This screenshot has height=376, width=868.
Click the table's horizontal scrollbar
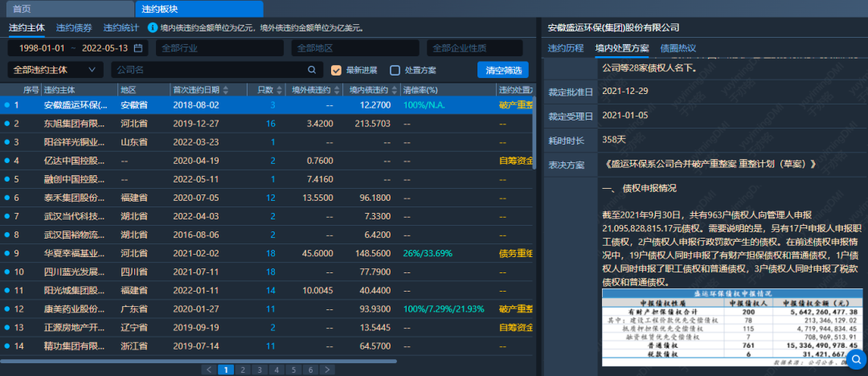[x=199, y=361]
